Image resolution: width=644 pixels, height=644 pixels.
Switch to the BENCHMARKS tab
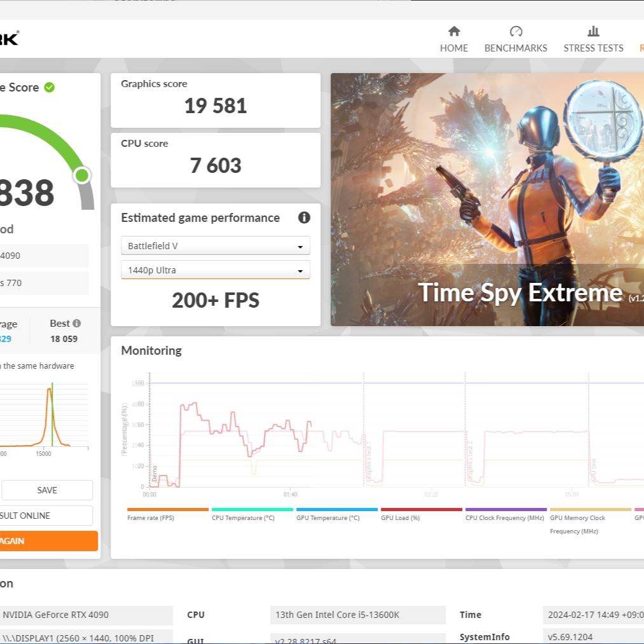516,48
